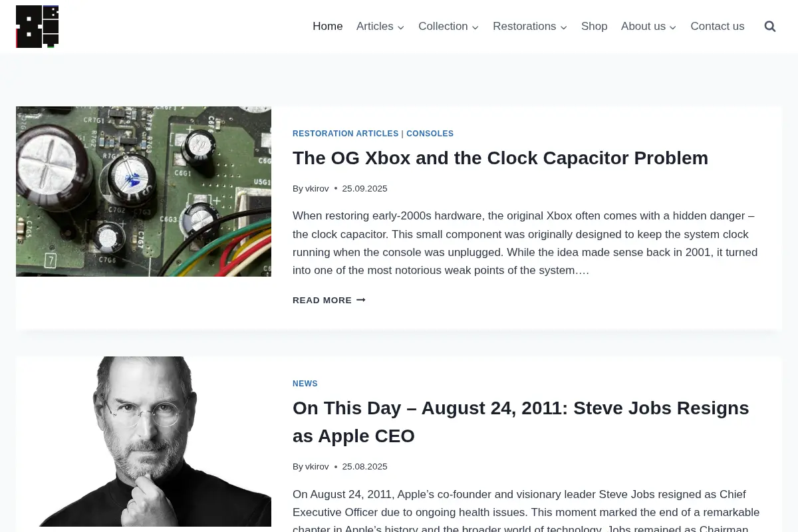Screen dimensions: 798x532
Task: Open the Consoles category link
Action: (430, 134)
